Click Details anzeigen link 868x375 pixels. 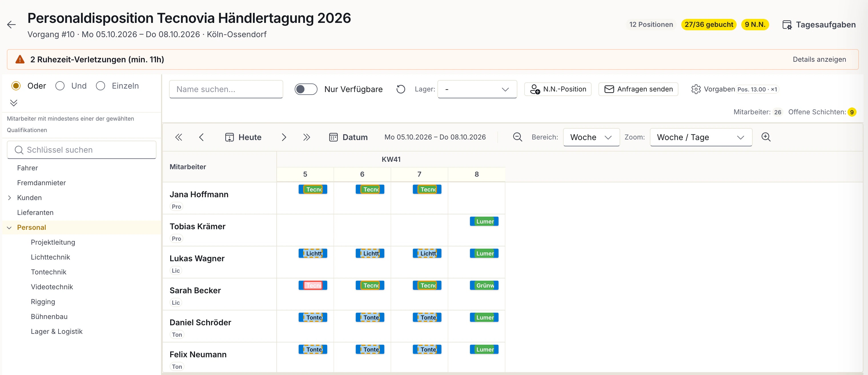(819, 59)
